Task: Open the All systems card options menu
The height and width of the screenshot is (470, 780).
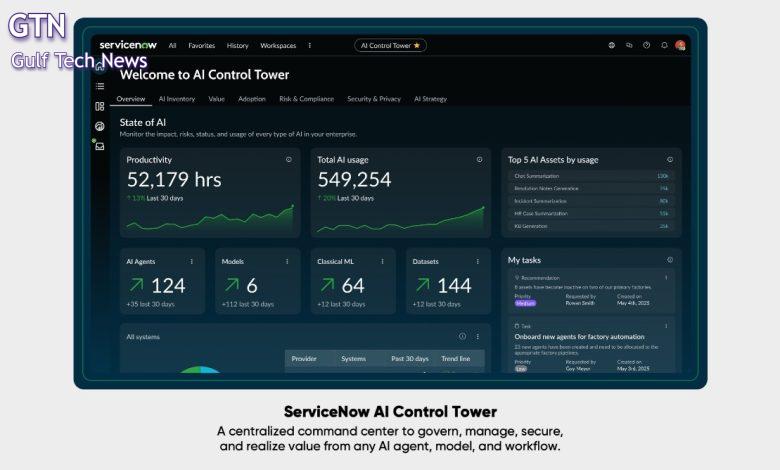Action: pos(477,337)
